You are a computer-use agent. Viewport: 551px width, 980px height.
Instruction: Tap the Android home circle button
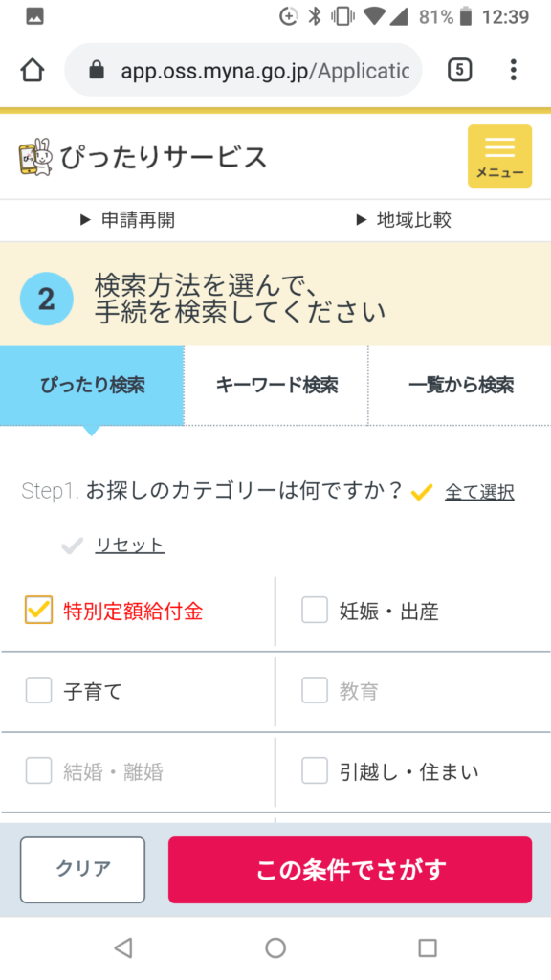275,948
